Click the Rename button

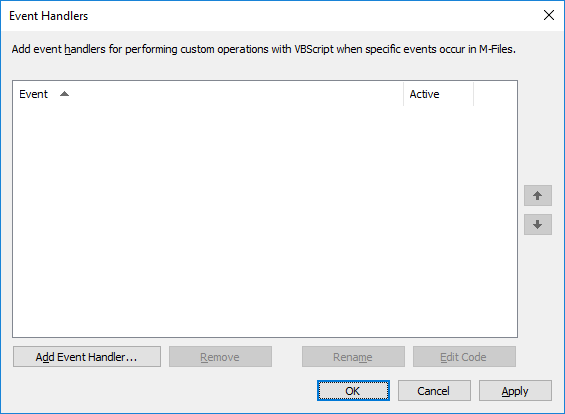(353, 357)
